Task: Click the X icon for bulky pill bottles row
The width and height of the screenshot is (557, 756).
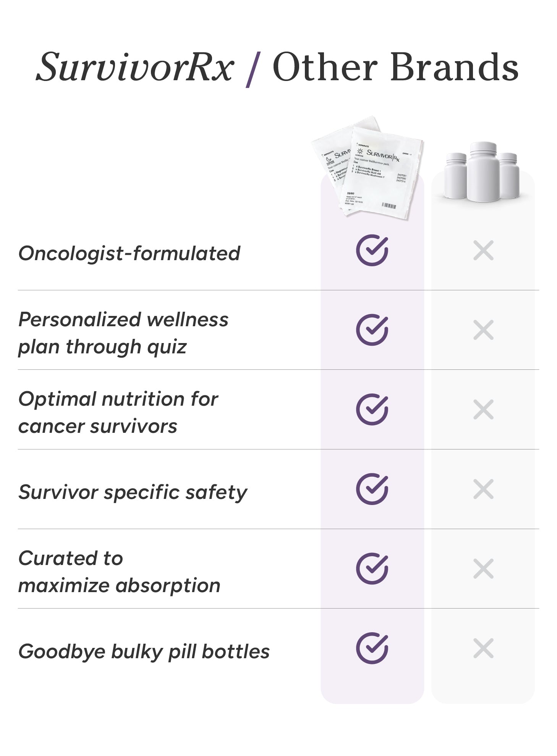Action: point(483,648)
